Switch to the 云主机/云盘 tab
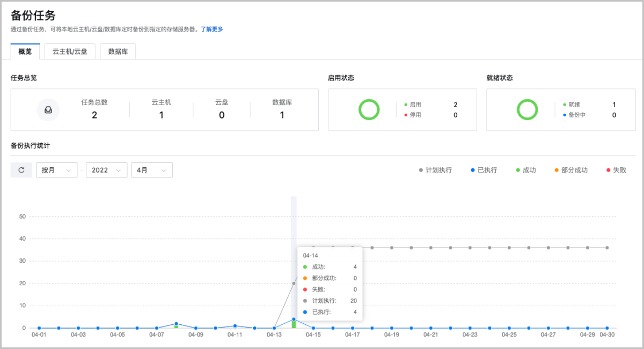 tap(69, 51)
